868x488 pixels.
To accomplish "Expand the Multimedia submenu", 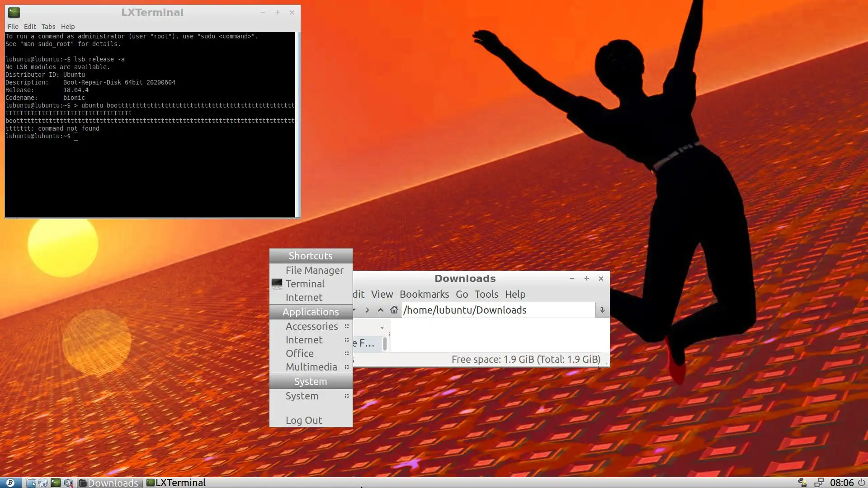I will [x=311, y=367].
